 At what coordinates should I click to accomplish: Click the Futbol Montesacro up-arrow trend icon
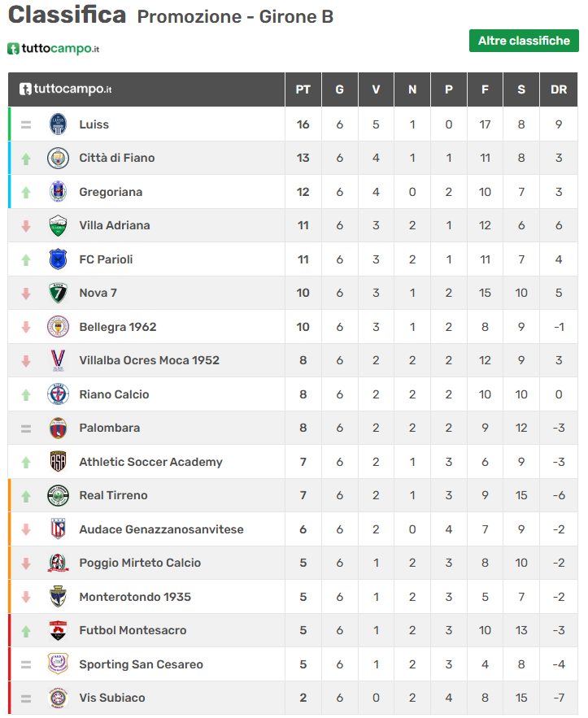click(x=26, y=631)
